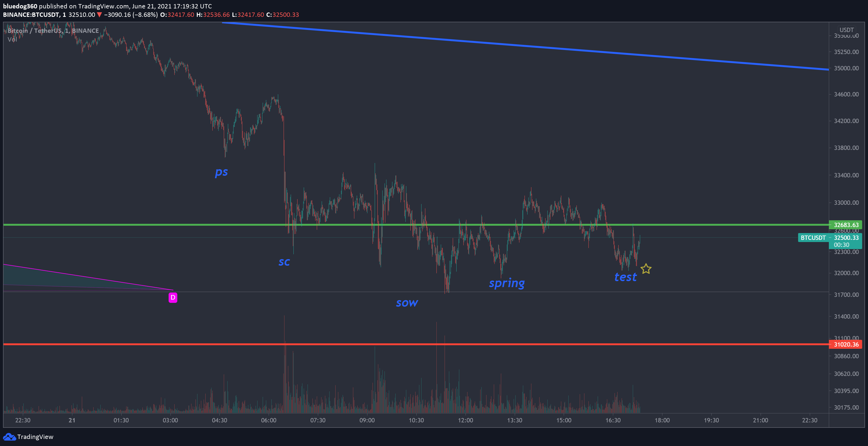
Task: Click the 'ps' text annotation
Action: click(221, 172)
